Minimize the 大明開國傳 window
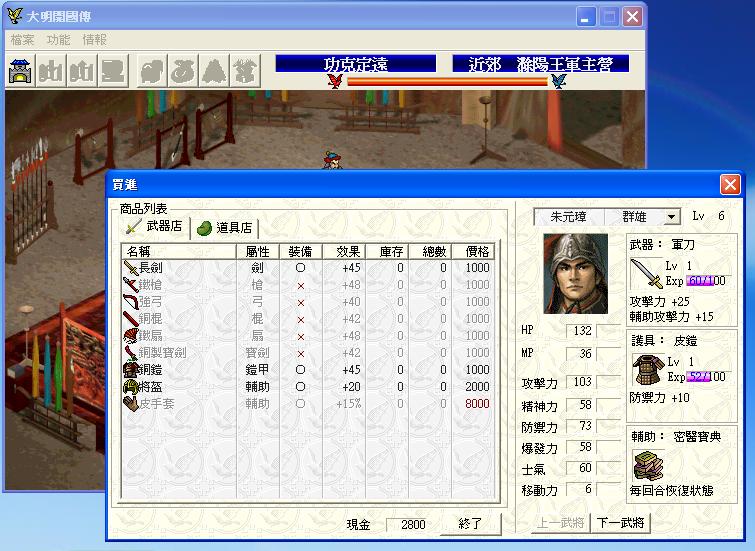The height and width of the screenshot is (551, 755). pyautogui.click(x=586, y=17)
